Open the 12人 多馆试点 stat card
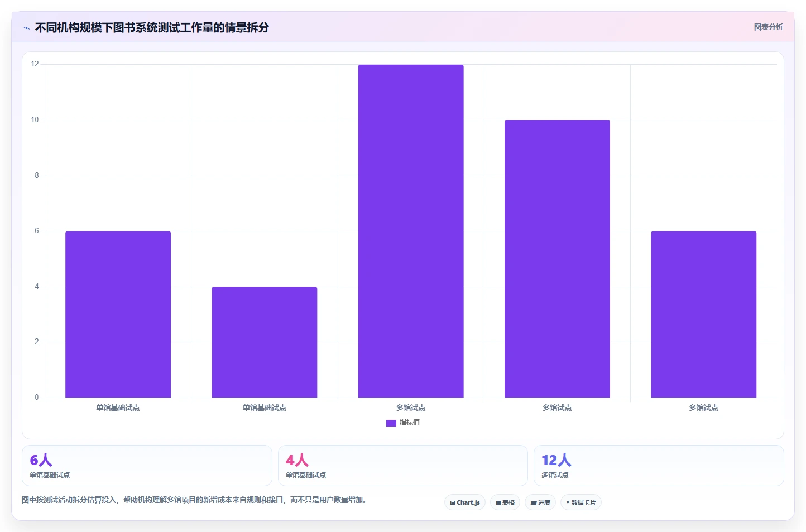The height and width of the screenshot is (532, 806). coord(659,466)
